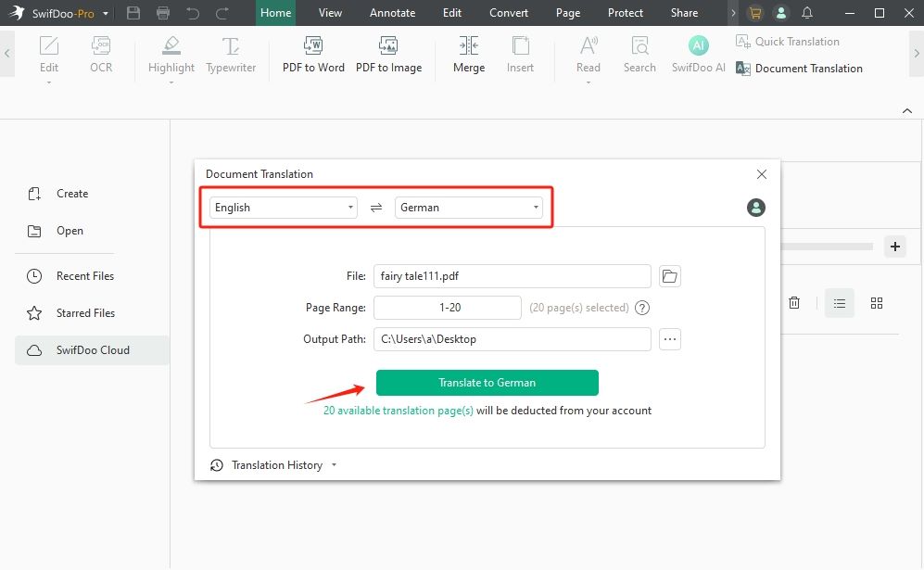Select the Typewriter tool
Viewport: 924px width, 570px height.
tap(231, 55)
